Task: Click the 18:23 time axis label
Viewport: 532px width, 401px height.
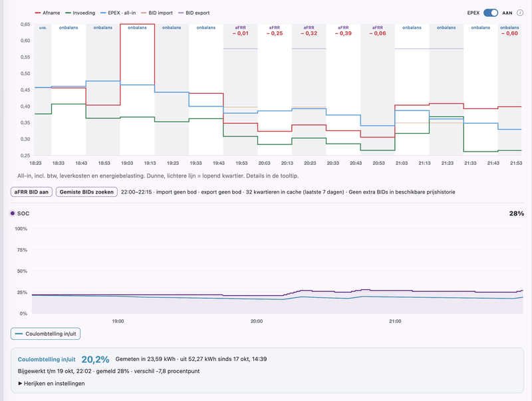Action: click(x=35, y=163)
